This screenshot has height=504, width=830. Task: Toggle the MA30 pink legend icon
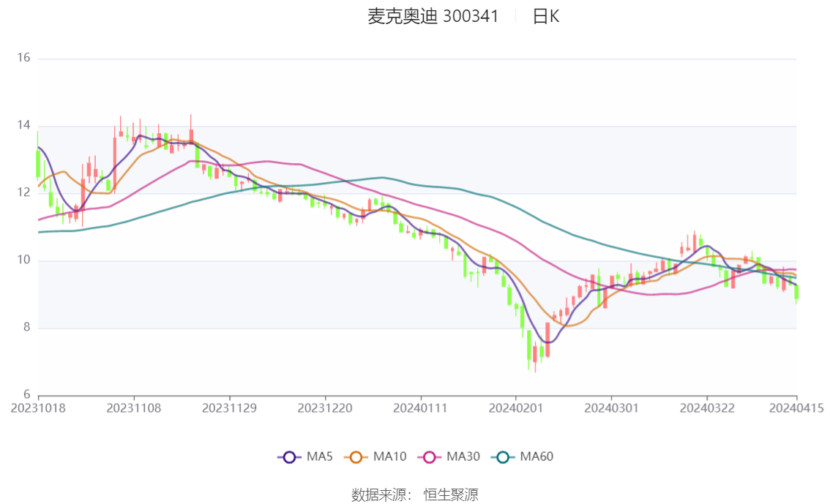430,457
